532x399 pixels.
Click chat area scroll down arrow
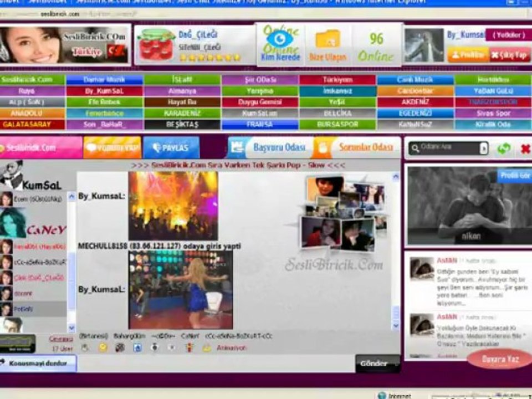(x=396, y=326)
